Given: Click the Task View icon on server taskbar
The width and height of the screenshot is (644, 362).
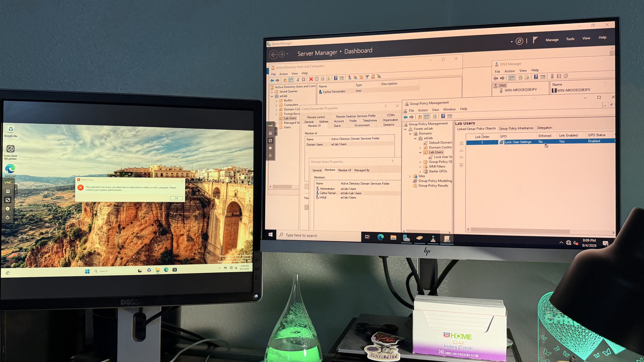Looking at the screenshot, I should click(367, 237).
